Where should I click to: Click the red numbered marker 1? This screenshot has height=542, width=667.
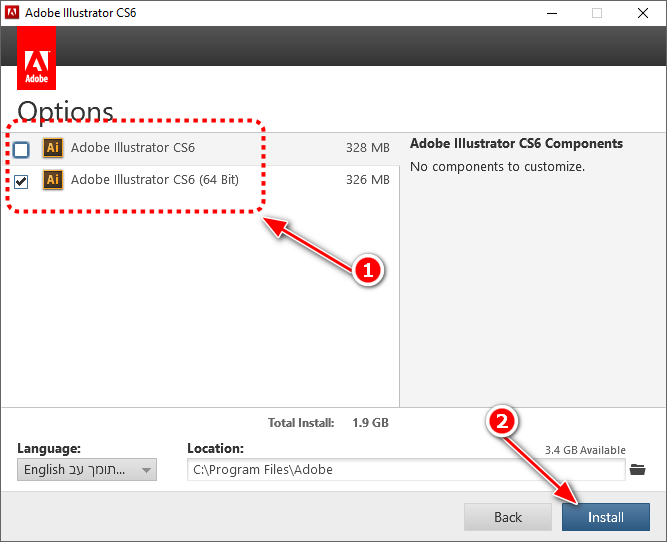click(x=368, y=270)
